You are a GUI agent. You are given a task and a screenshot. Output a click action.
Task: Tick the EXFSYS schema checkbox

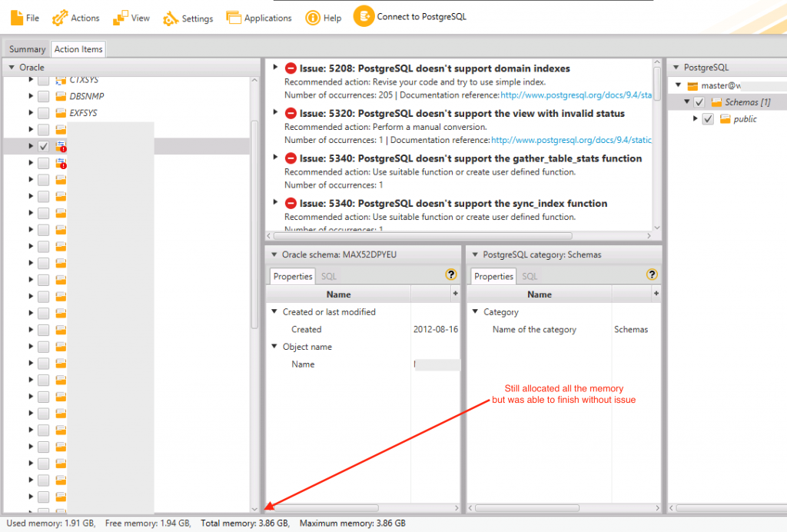tap(44, 112)
